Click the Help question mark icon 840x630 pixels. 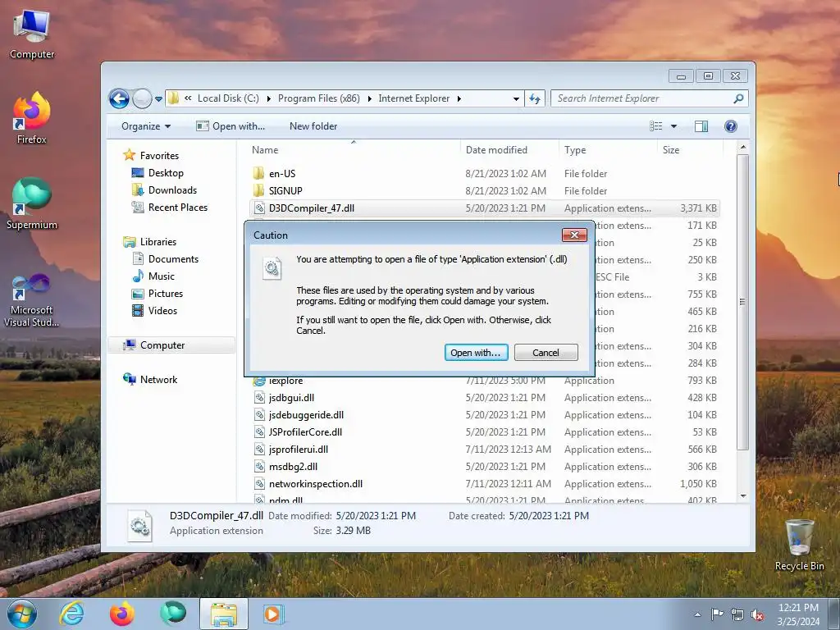[731, 126]
